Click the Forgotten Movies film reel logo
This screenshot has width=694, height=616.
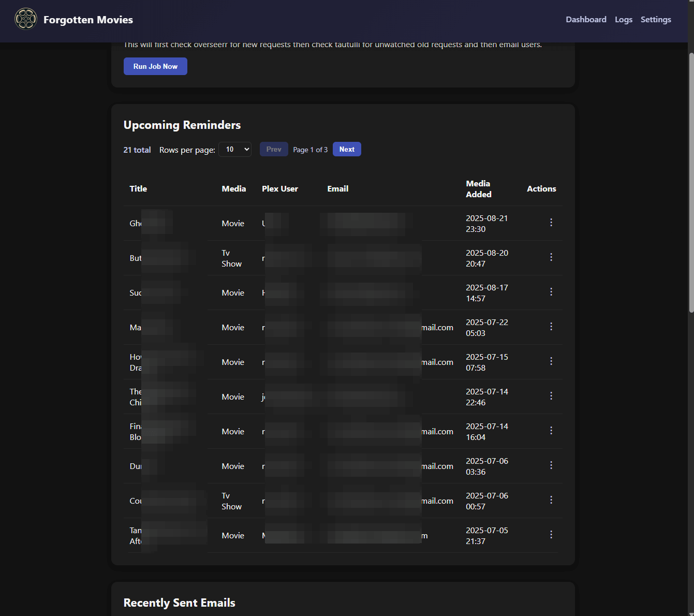[26, 19]
